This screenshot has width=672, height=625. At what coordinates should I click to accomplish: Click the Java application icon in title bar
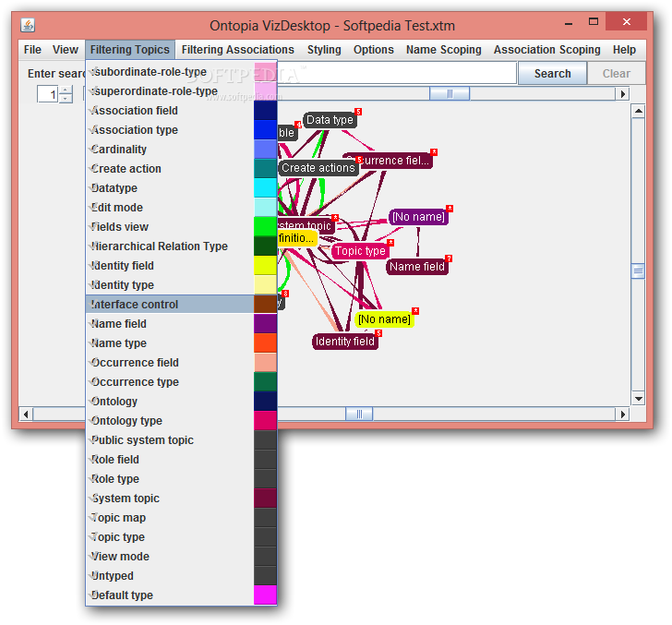tap(28, 25)
